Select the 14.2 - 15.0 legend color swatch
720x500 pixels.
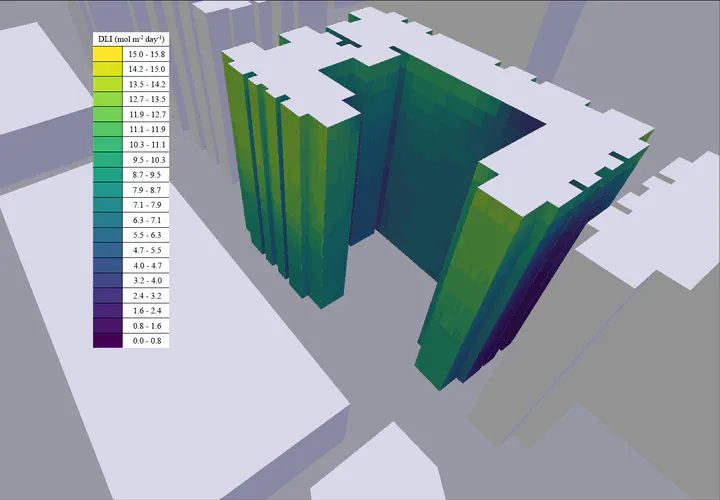coord(107,69)
